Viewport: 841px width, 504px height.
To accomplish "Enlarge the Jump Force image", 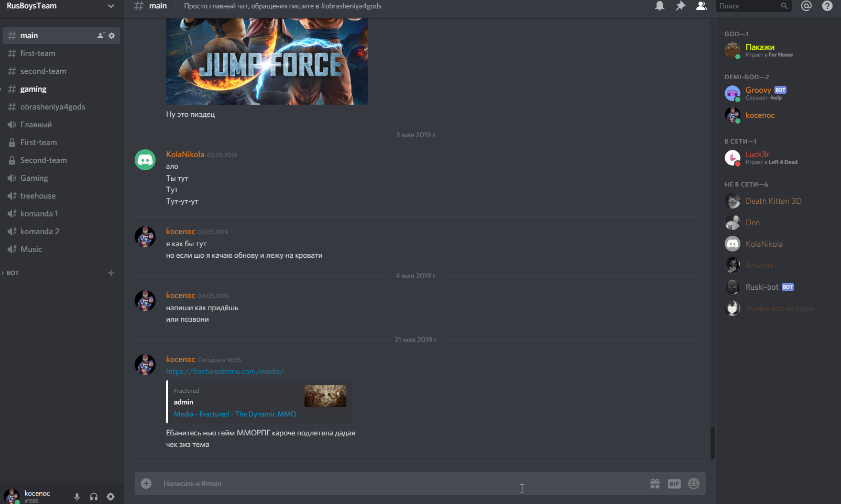I will (x=267, y=62).
